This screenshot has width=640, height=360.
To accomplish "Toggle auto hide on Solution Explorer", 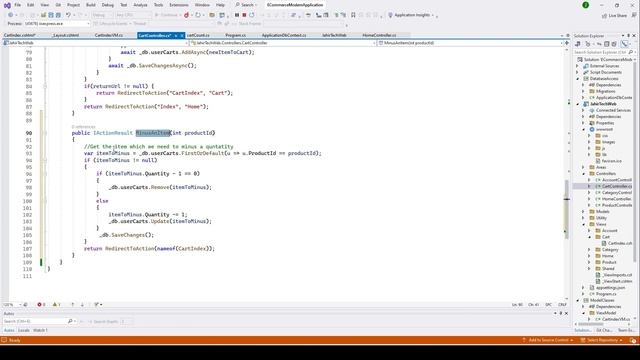I will pyautogui.click(x=629, y=36).
